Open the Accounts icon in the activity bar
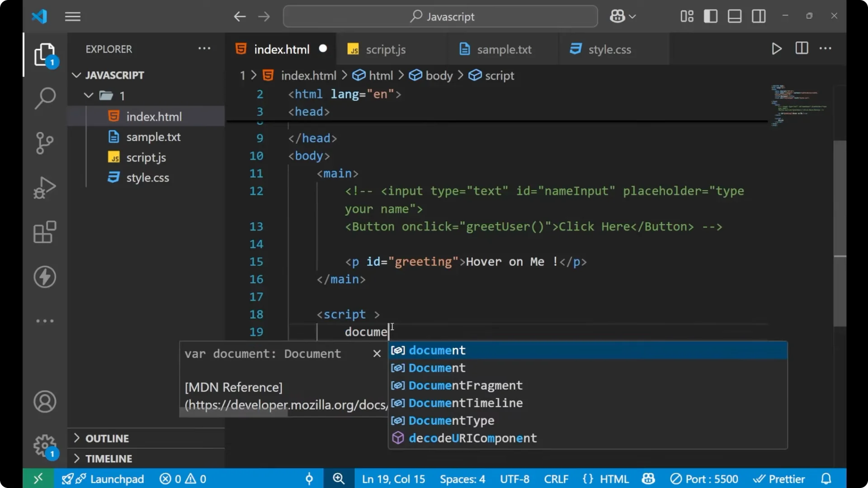 44,402
